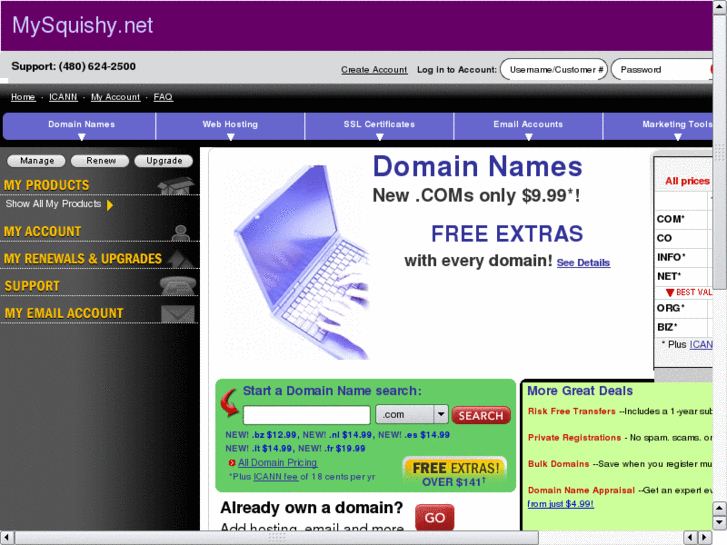727x545 pixels.
Task: Open the ICANN fee link
Action: pyautogui.click(x=275, y=476)
